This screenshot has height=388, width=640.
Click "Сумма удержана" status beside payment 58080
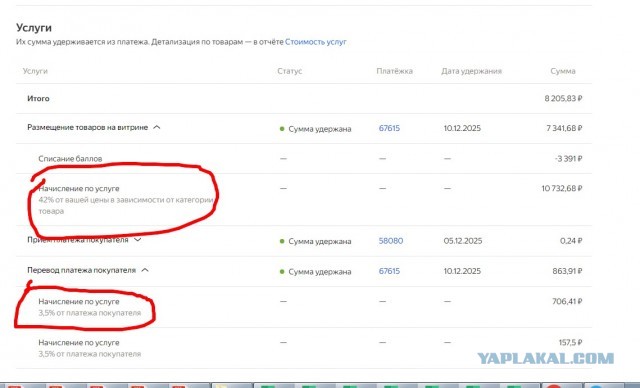click(320, 241)
